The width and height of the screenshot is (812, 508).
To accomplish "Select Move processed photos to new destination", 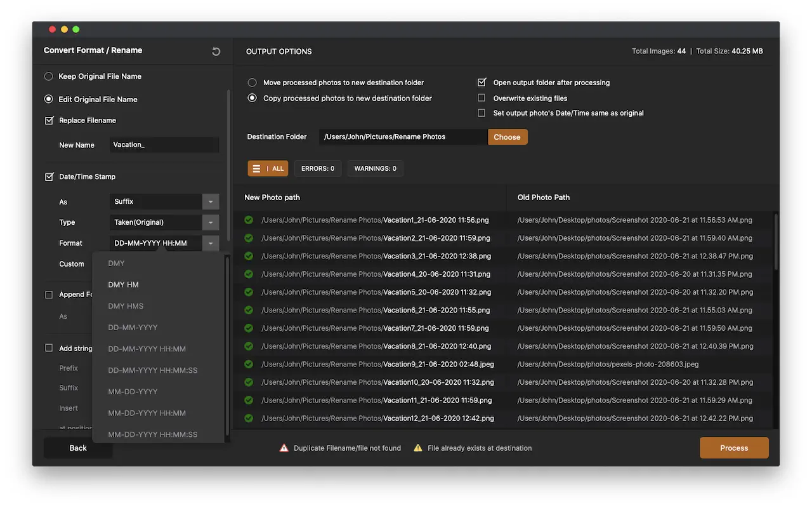I will [252, 83].
